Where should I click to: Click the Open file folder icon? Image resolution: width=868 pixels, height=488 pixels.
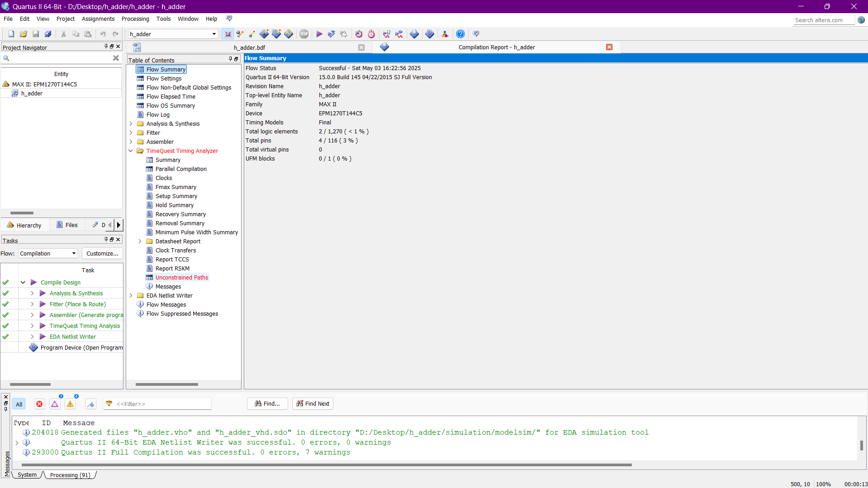24,34
